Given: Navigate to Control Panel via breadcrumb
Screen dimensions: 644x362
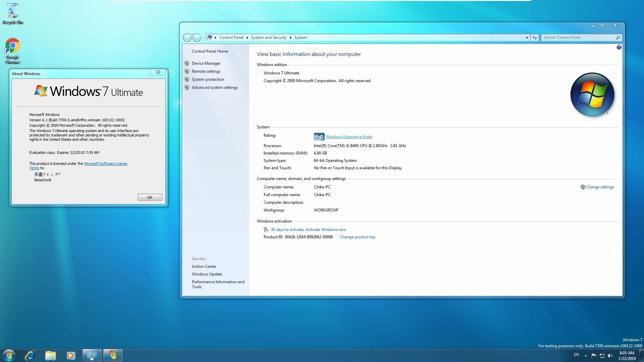Looking at the screenshot, I should 231,38.
